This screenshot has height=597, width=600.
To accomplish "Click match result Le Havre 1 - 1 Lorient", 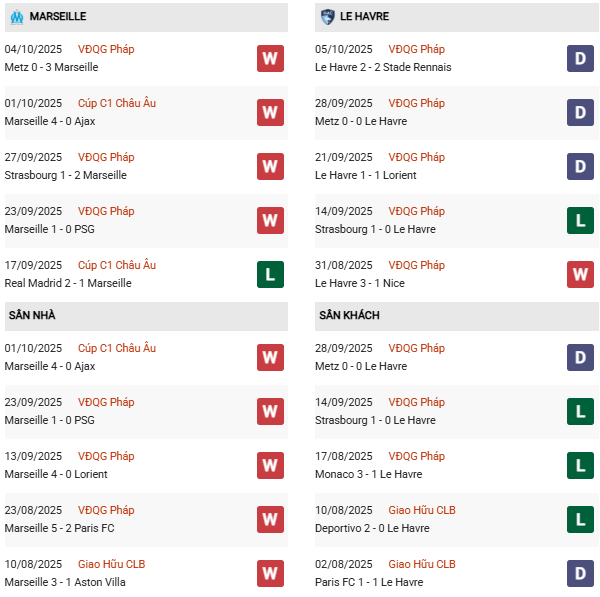I will click(x=366, y=175).
